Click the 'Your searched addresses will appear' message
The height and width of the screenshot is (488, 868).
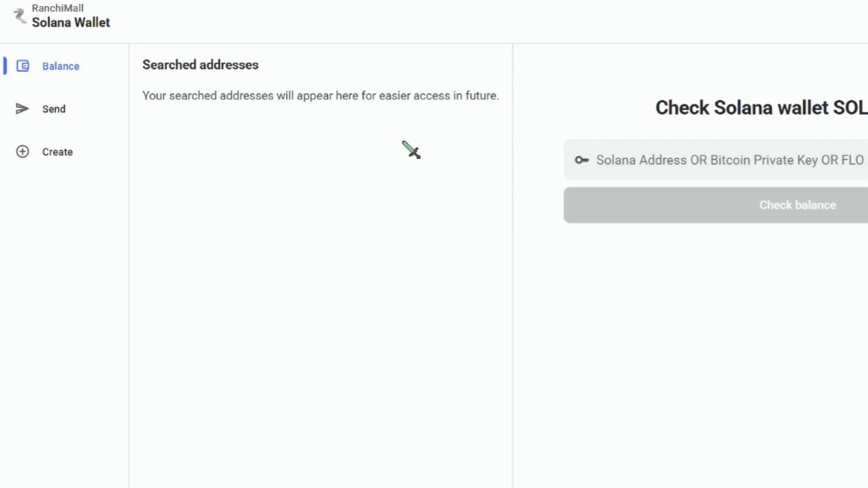click(x=320, y=96)
